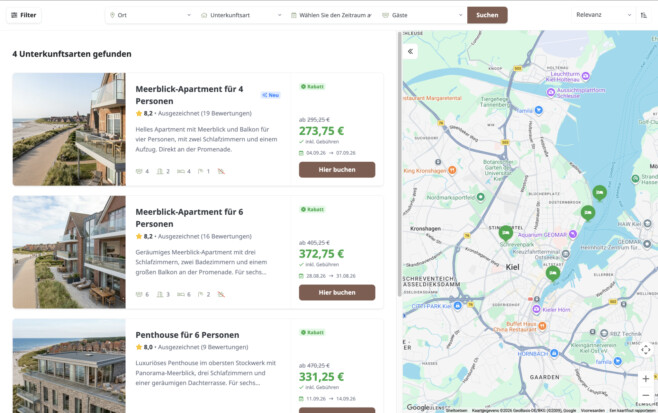View photo of Meerblick-Apartment für 4 Personen
Viewport: 658px width, 413px height.
[69, 129]
